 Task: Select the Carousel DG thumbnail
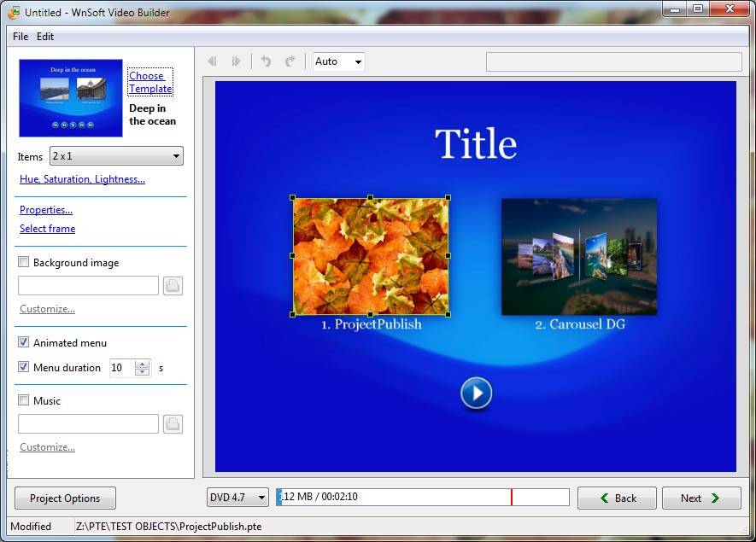578,257
